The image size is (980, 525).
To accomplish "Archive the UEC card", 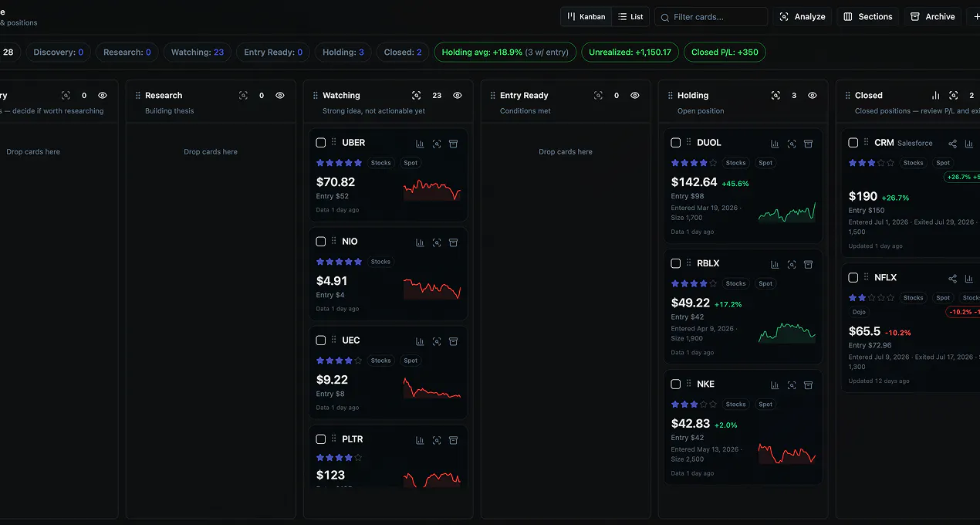I will [x=454, y=341].
